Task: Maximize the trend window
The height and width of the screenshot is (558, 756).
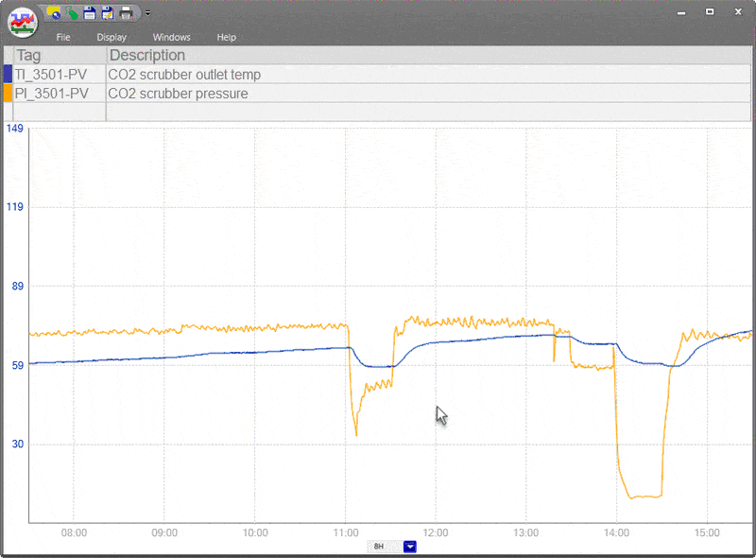Action: tap(710, 11)
